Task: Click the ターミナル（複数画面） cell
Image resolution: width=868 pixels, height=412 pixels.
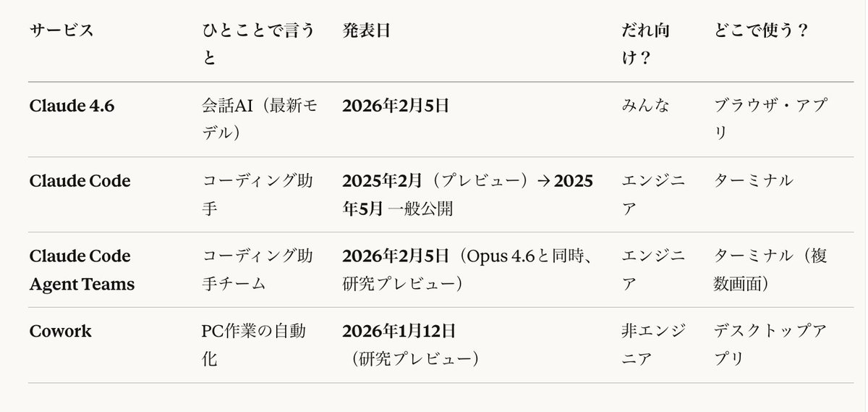Action: [770, 270]
